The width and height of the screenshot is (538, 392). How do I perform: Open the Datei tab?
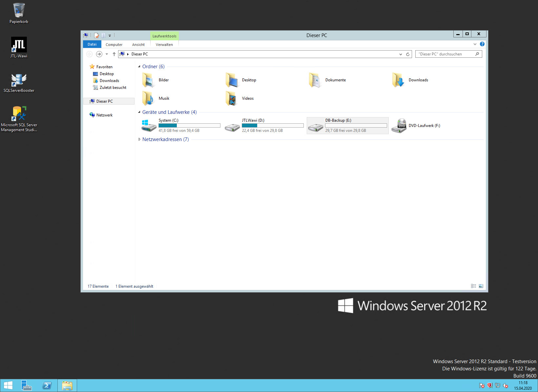click(92, 44)
